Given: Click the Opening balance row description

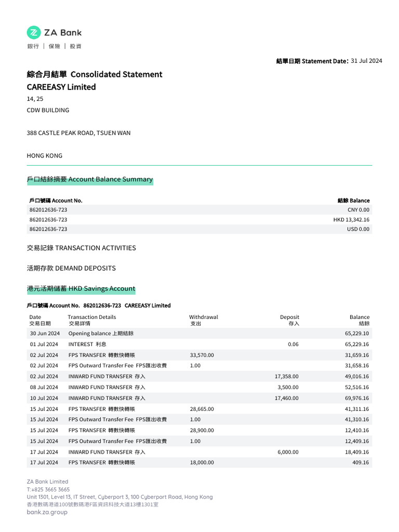Looking at the screenshot, I should coord(101,334).
